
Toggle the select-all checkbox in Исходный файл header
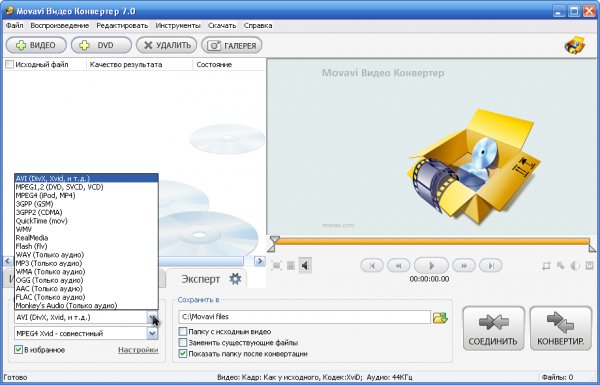tap(9, 65)
